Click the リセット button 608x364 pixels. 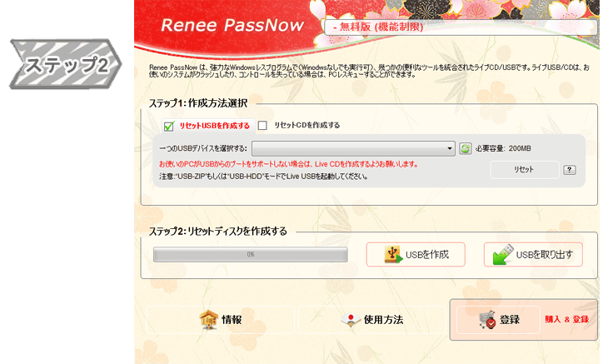[x=524, y=169]
